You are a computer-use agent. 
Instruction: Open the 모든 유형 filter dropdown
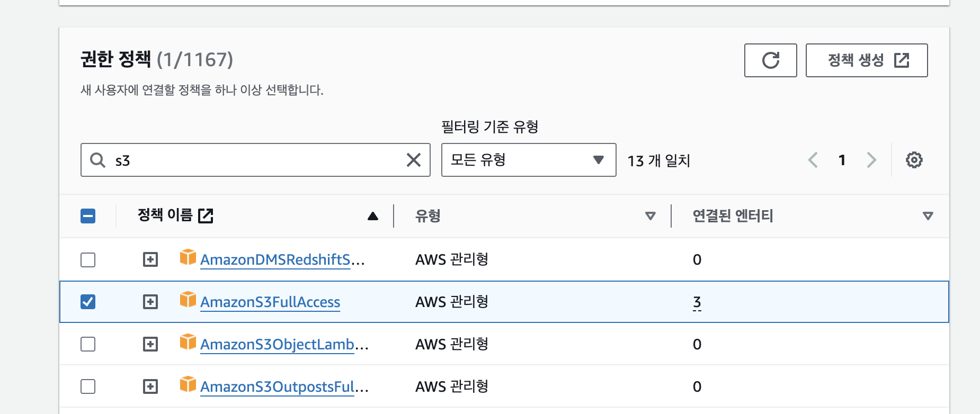pos(529,160)
